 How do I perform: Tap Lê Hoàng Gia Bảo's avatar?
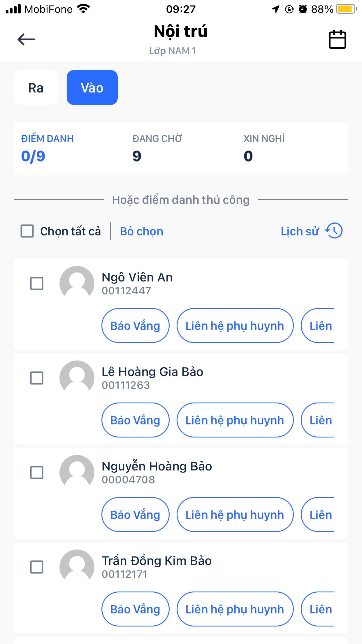coord(77,378)
